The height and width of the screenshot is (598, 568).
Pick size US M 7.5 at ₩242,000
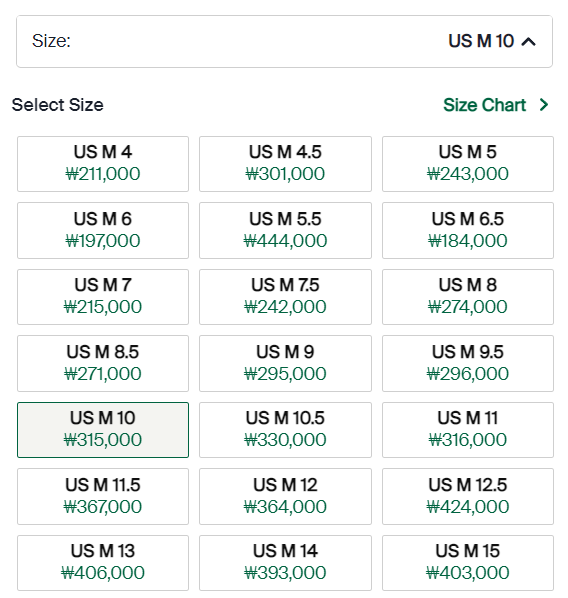click(x=285, y=297)
